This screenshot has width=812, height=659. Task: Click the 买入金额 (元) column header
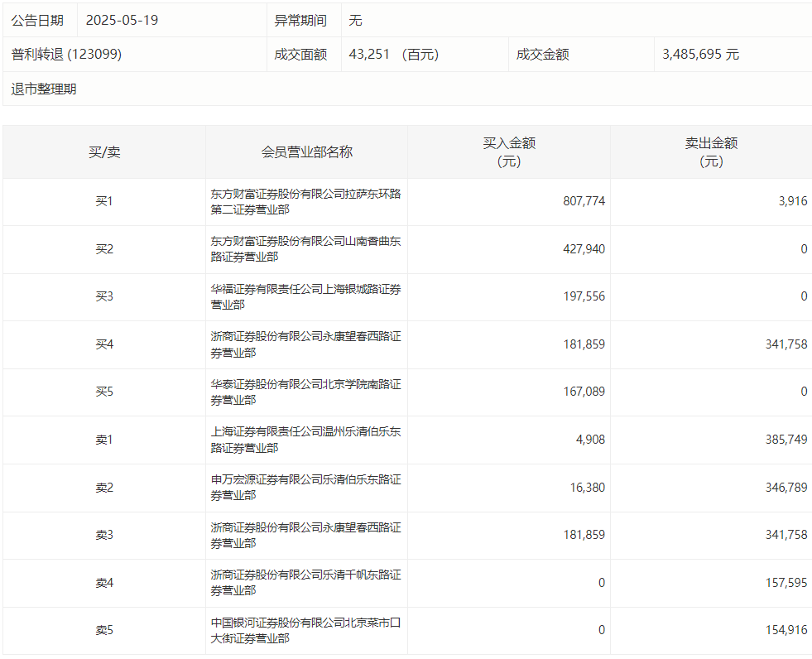[509, 152]
